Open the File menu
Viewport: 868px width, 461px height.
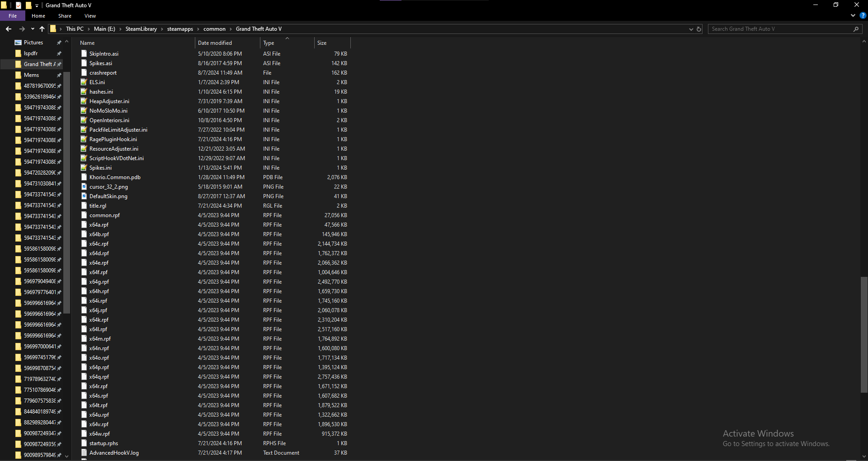13,16
